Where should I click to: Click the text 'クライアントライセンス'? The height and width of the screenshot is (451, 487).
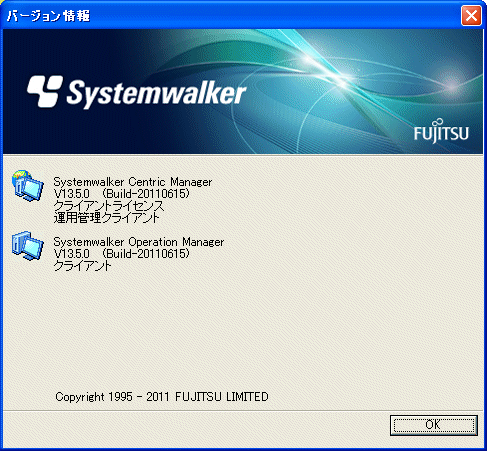(x=109, y=206)
